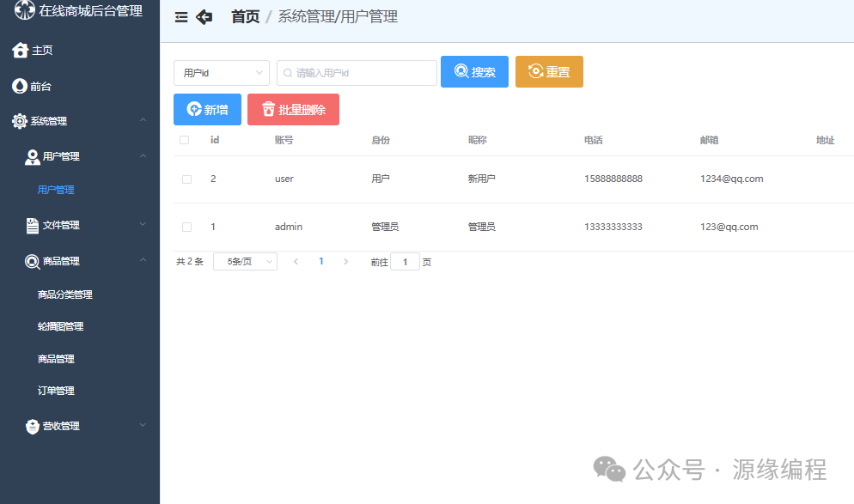The image size is (854, 504).
Task: Click the 系统管理 gear icon
Action: click(19, 121)
